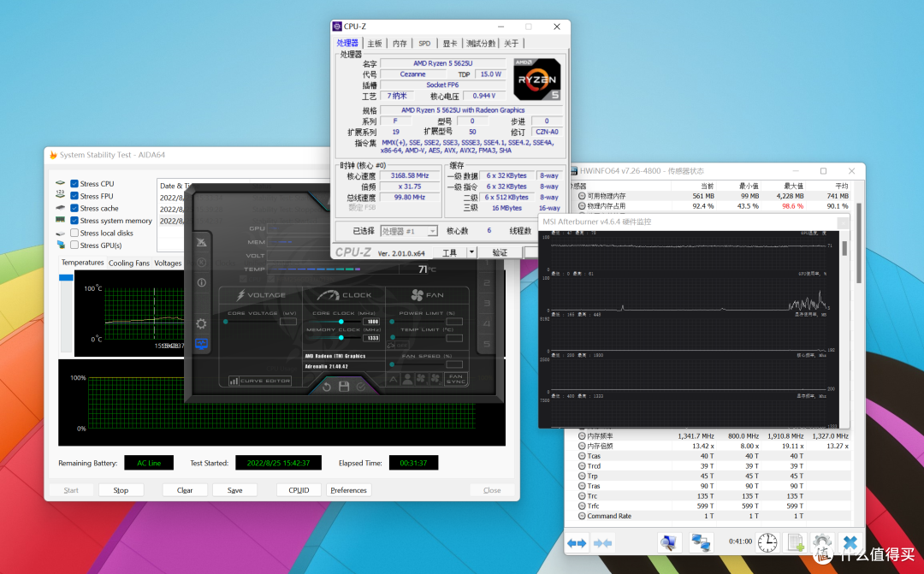Select Afterburner hardware monitor sidebar icon
This screenshot has height=574, width=924.
click(200, 343)
